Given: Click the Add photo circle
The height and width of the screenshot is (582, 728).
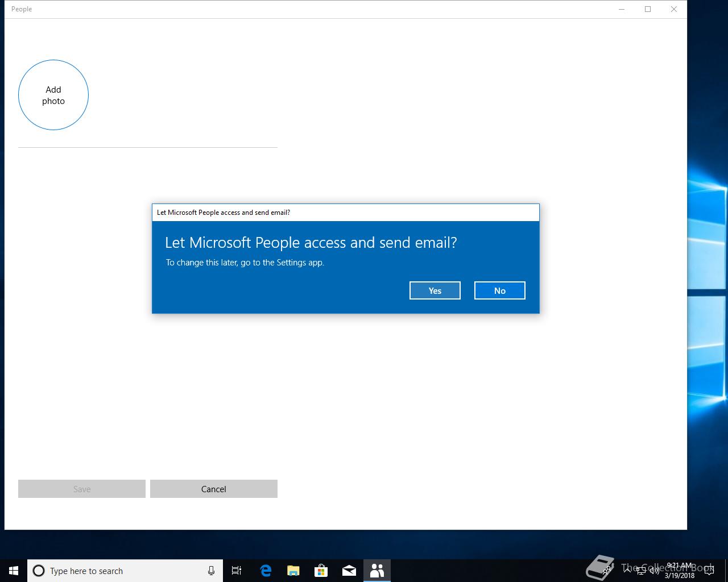Looking at the screenshot, I should 53,95.
